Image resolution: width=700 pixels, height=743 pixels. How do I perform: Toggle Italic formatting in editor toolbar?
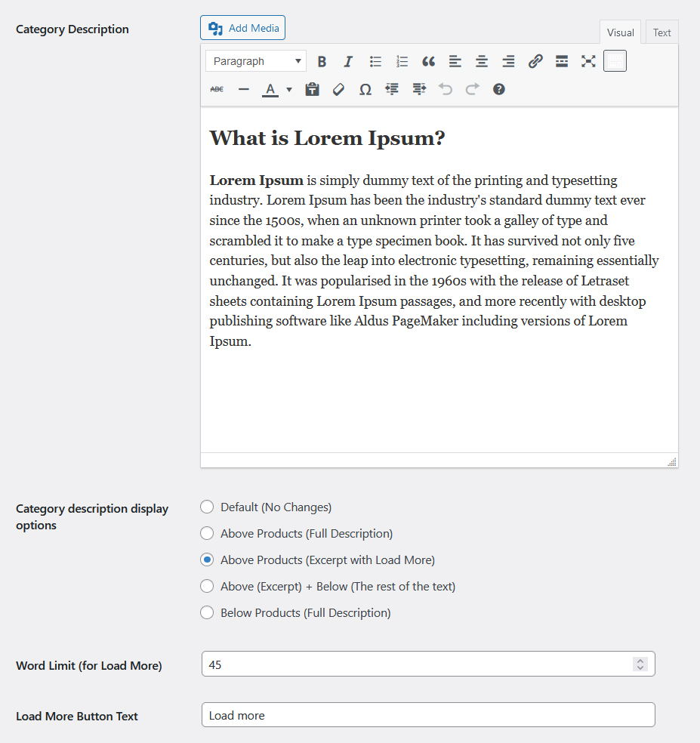(x=348, y=61)
